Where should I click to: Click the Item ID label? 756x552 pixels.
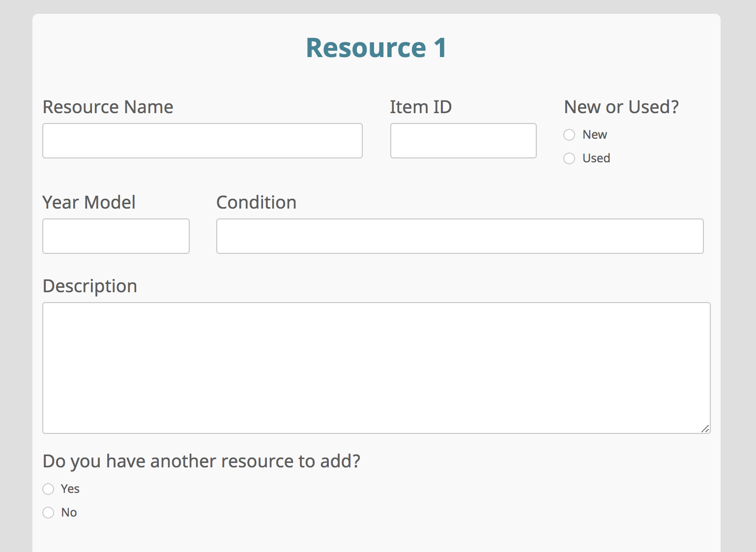coord(421,107)
